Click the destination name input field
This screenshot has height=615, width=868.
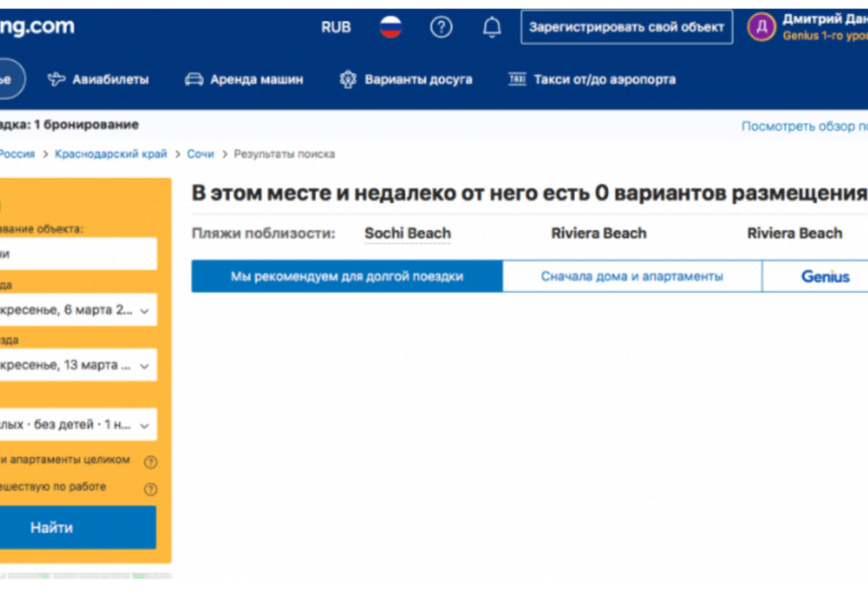pos(77,254)
